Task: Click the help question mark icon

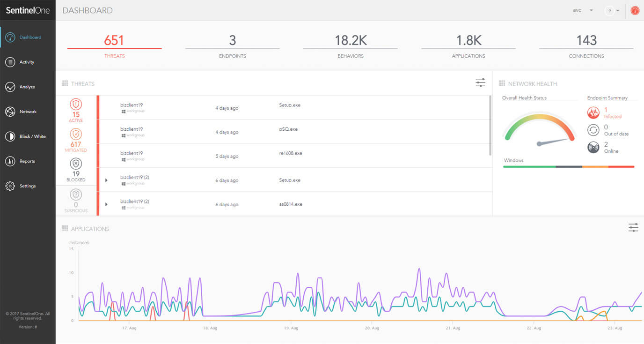Action: tap(609, 11)
